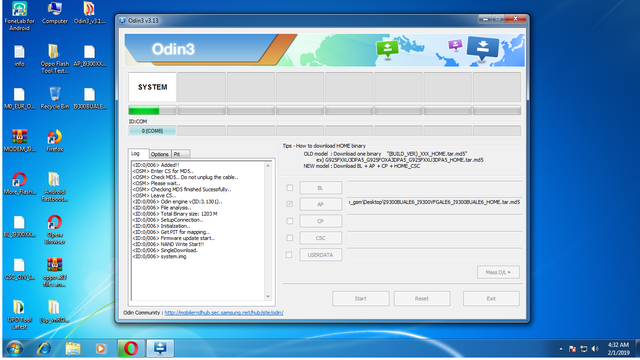Click the CSC file button
640x360 pixels.
coord(320,238)
